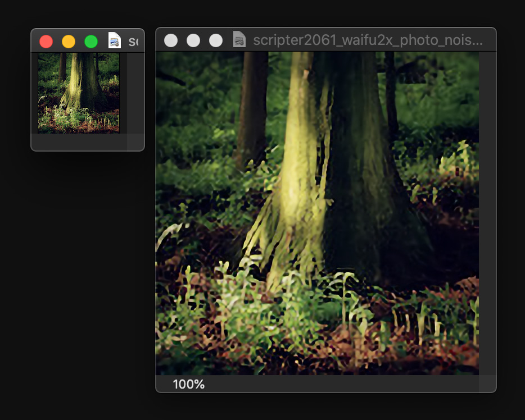The width and height of the screenshot is (525, 420).
Task: Close the small forest image window
Action: click(x=46, y=42)
